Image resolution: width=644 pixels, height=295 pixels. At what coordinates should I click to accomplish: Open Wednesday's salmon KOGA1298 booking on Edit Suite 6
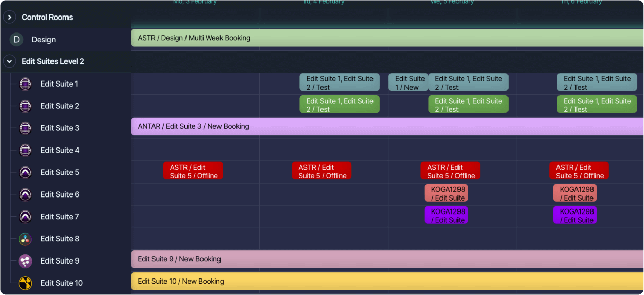click(x=446, y=193)
